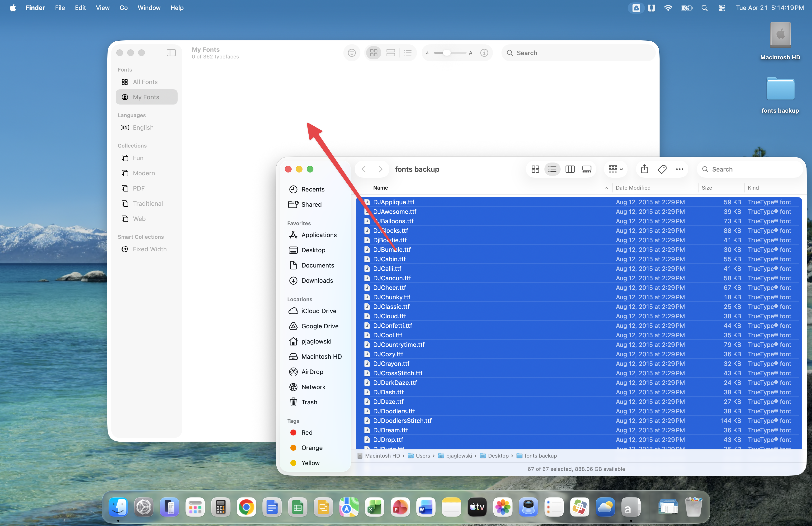Switch Finder to column view

[570, 169]
